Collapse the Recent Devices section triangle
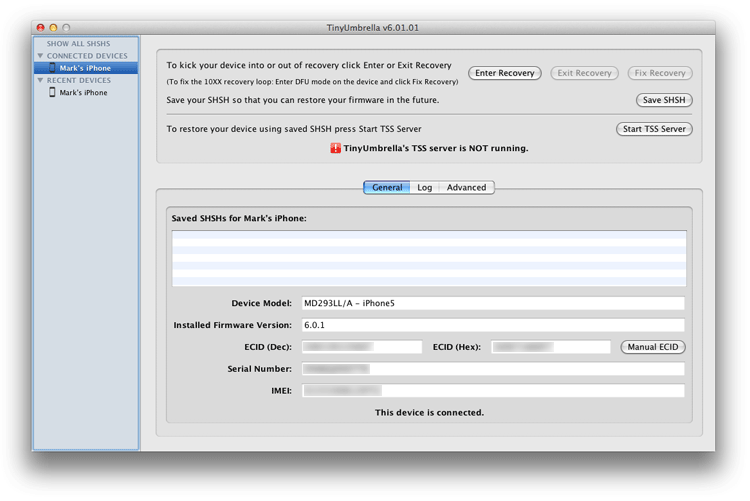Viewport: 750px width, 501px height. (x=40, y=80)
